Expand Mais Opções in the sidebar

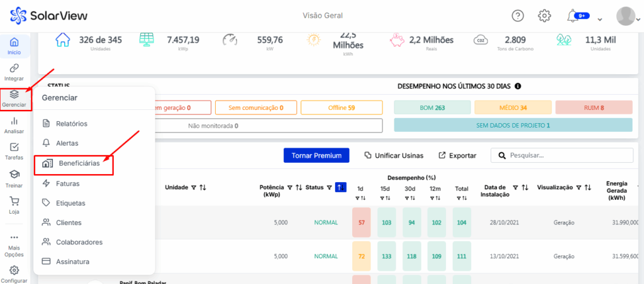coord(14,241)
